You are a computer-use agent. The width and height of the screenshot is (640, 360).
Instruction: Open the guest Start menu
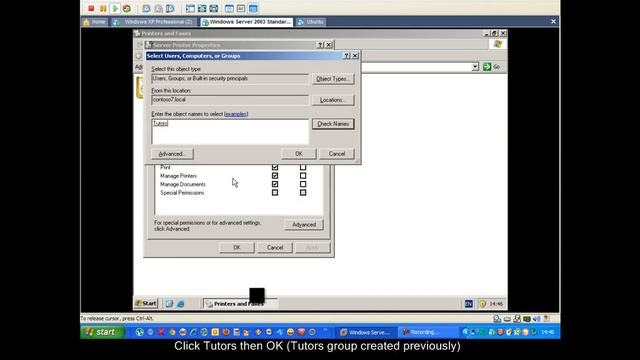point(146,303)
